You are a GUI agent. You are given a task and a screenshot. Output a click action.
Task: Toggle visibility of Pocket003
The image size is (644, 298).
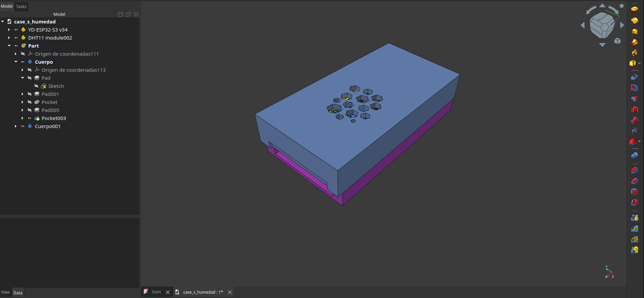tap(30, 118)
